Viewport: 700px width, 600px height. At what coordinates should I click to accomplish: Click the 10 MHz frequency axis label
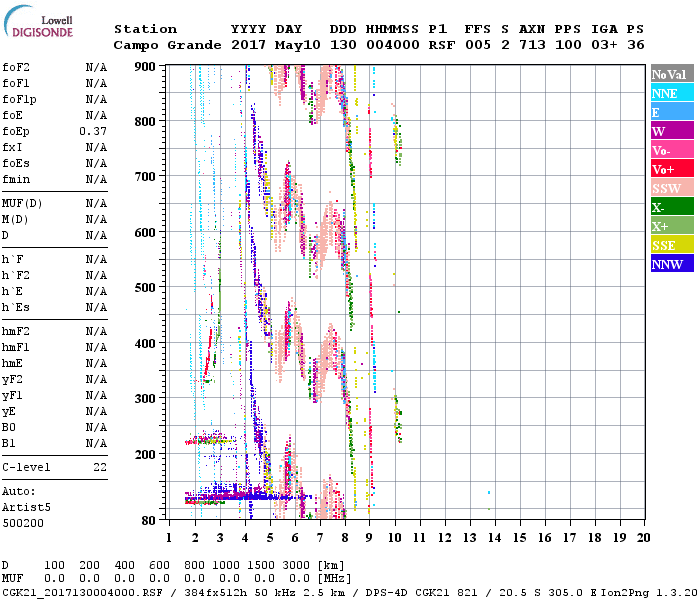[395, 538]
